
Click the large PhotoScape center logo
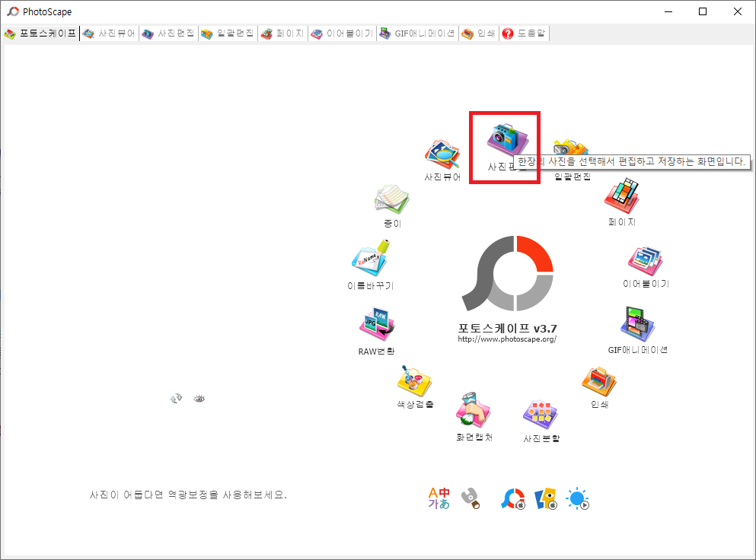click(x=507, y=273)
